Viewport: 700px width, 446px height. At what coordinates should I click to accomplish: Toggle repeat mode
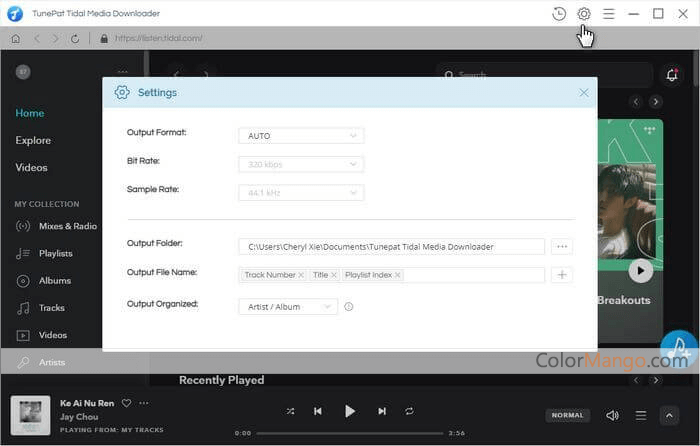click(409, 411)
